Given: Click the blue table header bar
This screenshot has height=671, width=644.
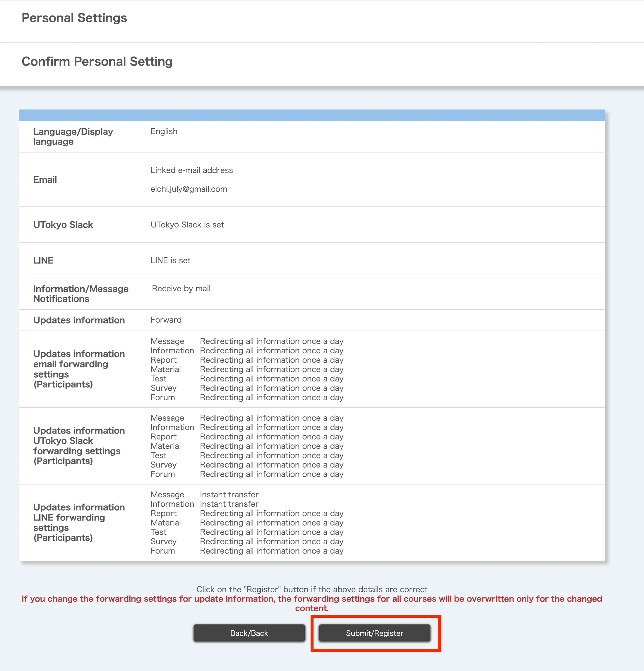Looking at the screenshot, I should tap(311, 115).
